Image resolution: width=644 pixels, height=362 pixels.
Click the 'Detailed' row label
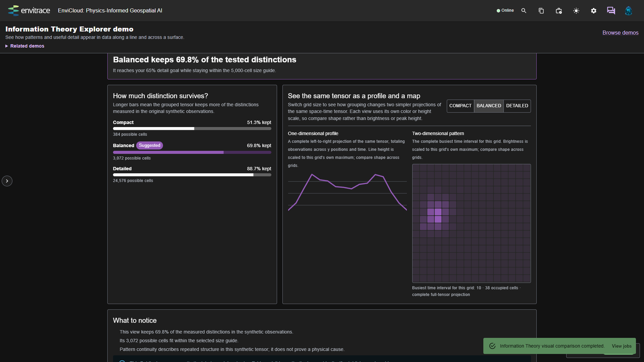pos(122,169)
